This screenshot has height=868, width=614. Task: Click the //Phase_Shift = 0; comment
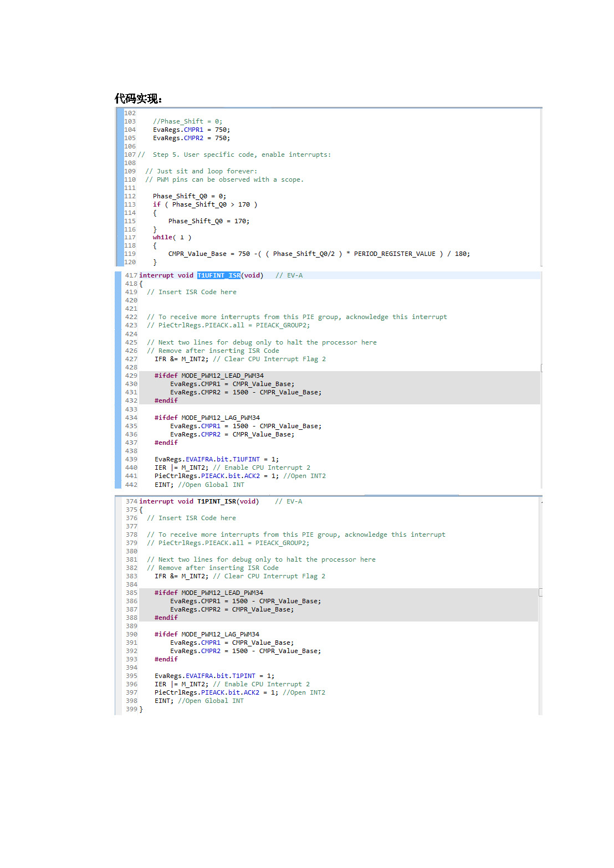(187, 121)
